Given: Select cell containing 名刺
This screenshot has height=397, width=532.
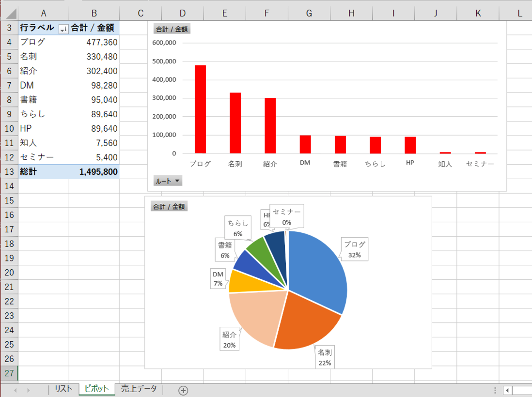Looking at the screenshot, I should (x=44, y=57).
